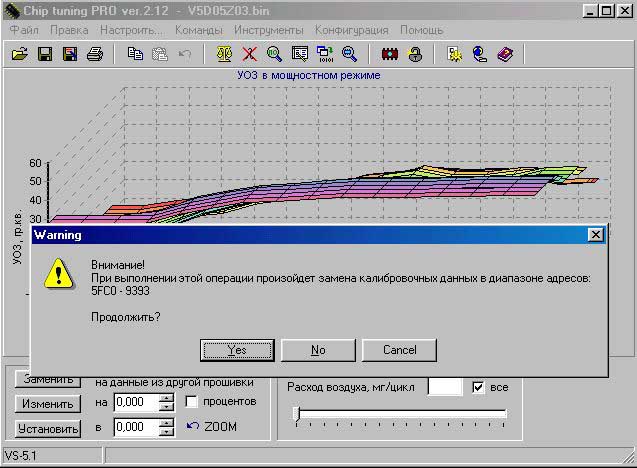
Task: Click the 'на' value field showing 0,000
Action: (x=136, y=402)
